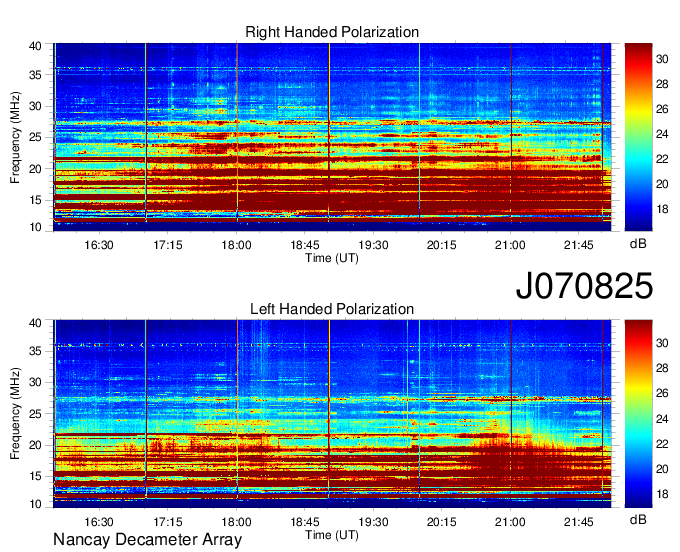Select the J070825 observation label

(584, 285)
